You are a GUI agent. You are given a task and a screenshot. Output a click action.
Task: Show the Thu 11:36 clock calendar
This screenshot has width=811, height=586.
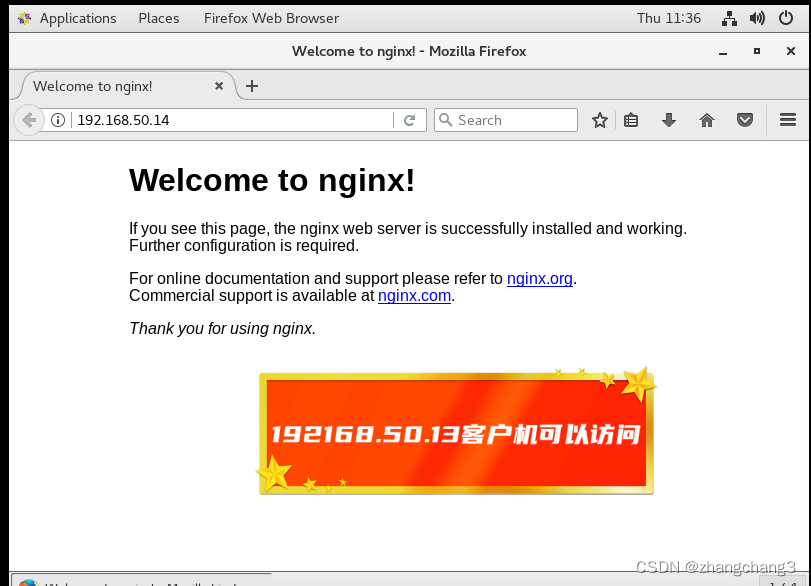coord(669,19)
